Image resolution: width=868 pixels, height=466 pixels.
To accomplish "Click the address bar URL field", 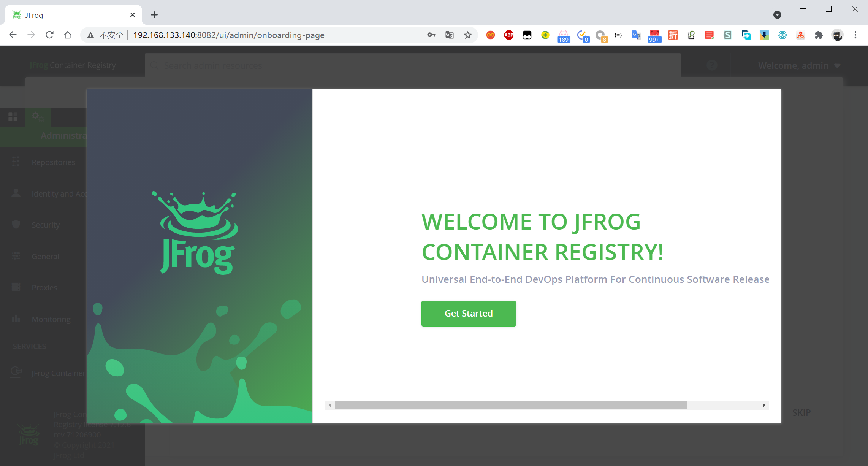I will [266, 35].
